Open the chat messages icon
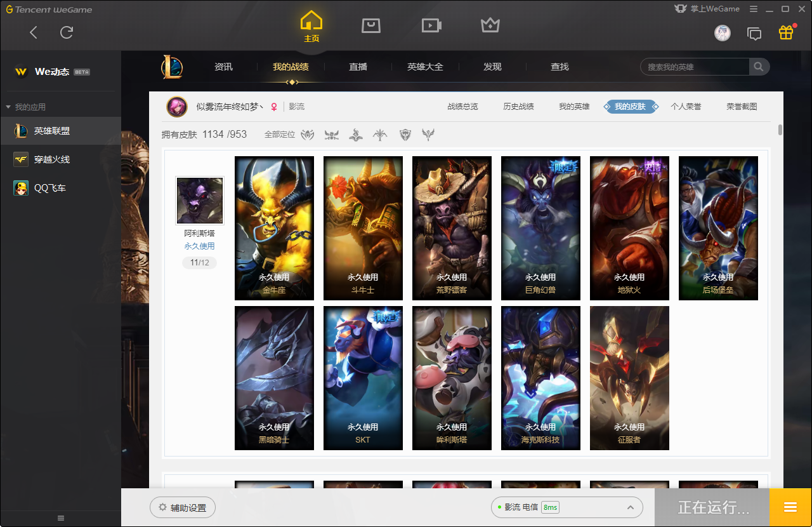 pos(754,34)
